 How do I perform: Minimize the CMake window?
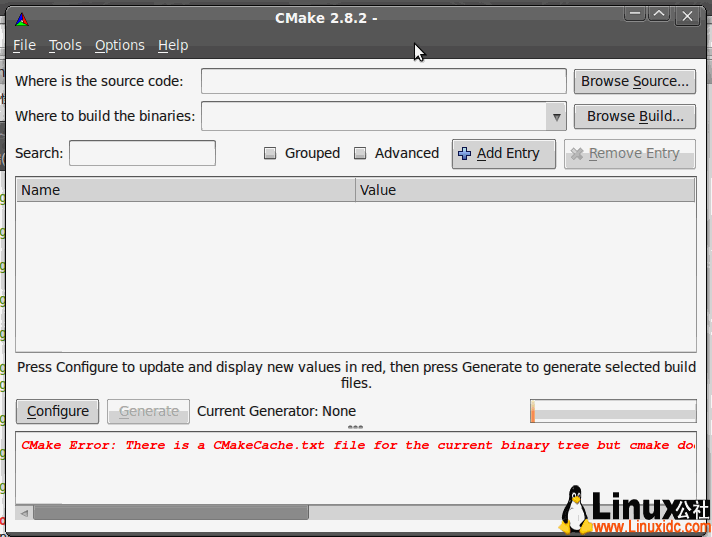pos(635,14)
